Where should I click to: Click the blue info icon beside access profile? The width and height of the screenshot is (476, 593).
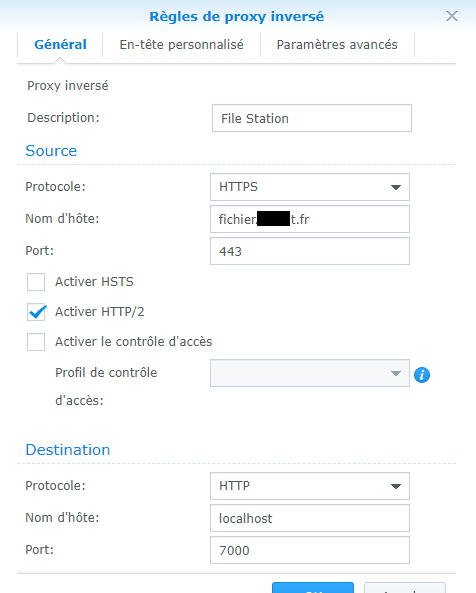[422, 375]
